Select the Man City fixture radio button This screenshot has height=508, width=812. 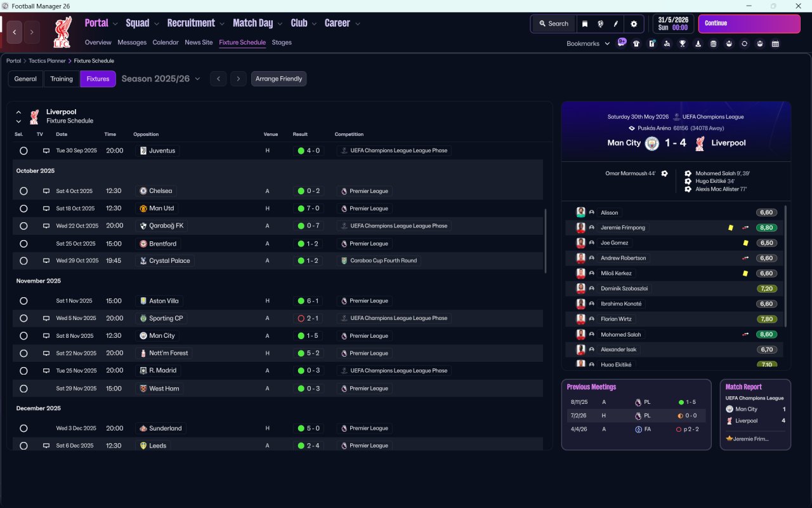pyautogui.click(x=23, y=336)
